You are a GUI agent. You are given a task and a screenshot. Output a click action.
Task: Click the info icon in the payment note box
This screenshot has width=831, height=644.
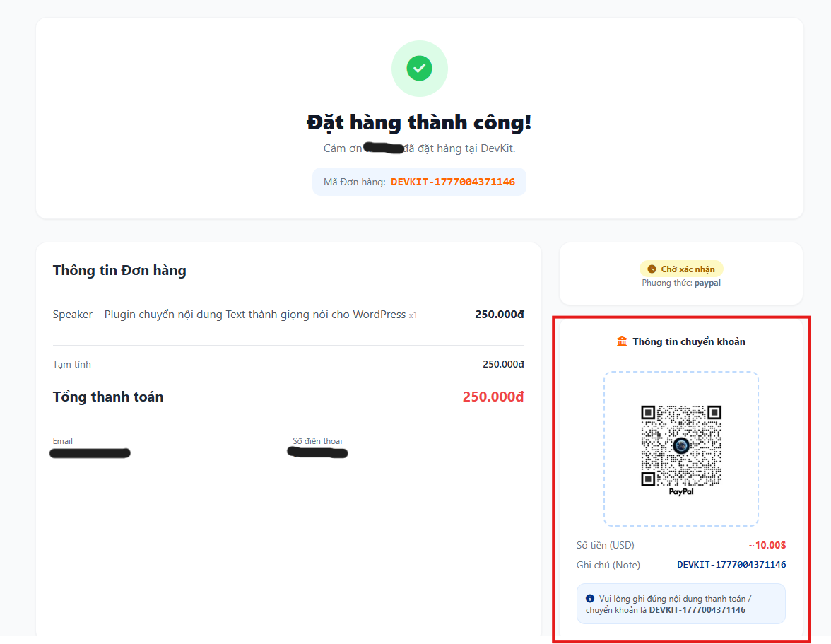[x=590, y=597]
